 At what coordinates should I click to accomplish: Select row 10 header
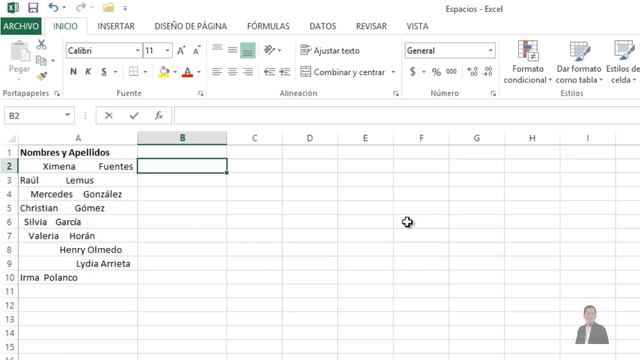[x=9, y=278]
